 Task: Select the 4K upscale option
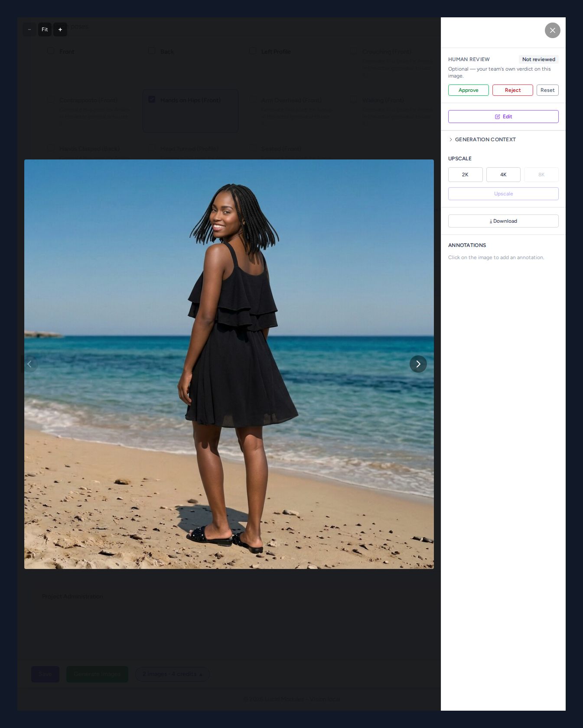coord(503,175)
